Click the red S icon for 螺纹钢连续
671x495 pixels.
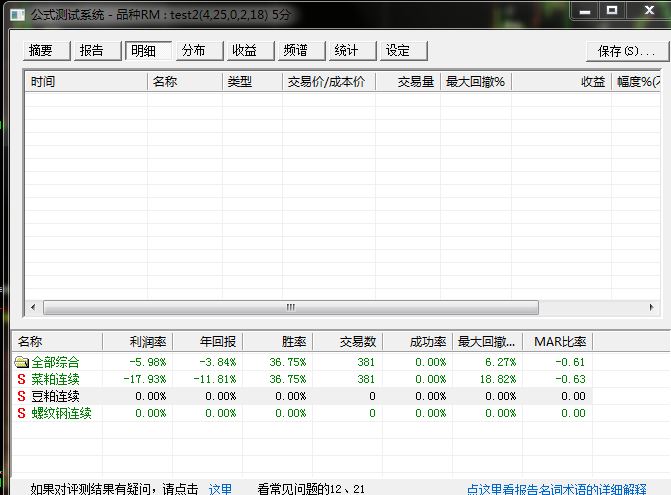click(x=21, y=413)
